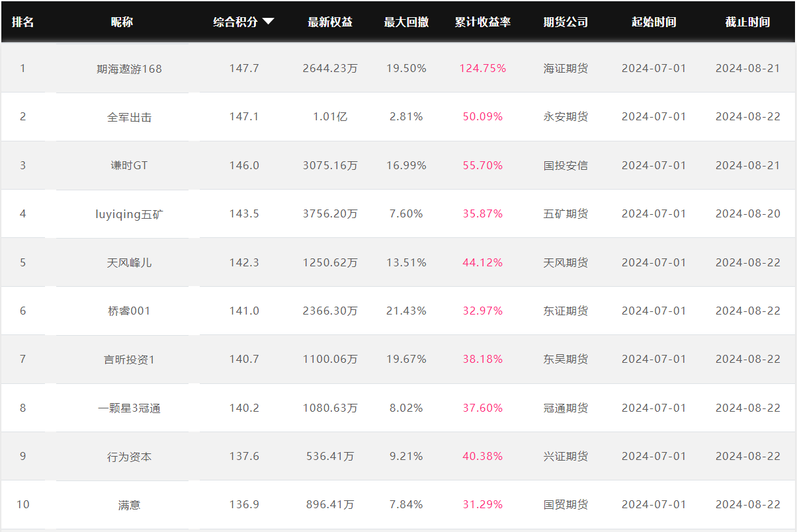
Task: Click drawdown value 21.43%
Action: coord(406,311)
